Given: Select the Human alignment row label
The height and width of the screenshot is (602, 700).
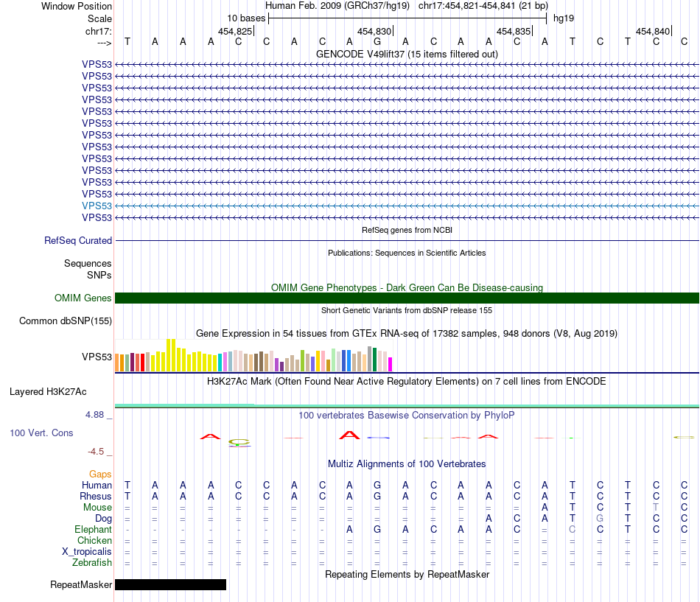Looking at the screenshot, I should click(97, 485).
